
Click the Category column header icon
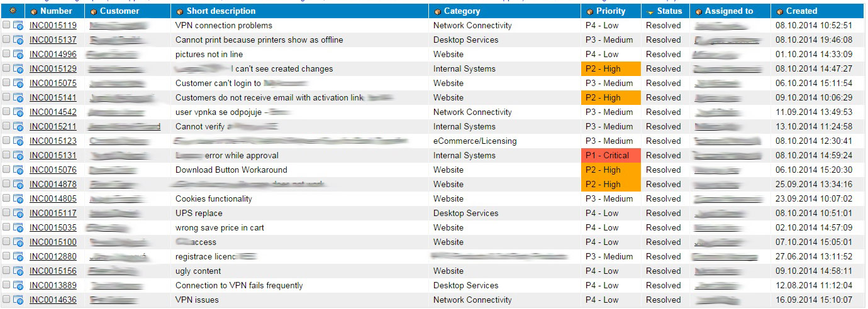pos(437,11)
